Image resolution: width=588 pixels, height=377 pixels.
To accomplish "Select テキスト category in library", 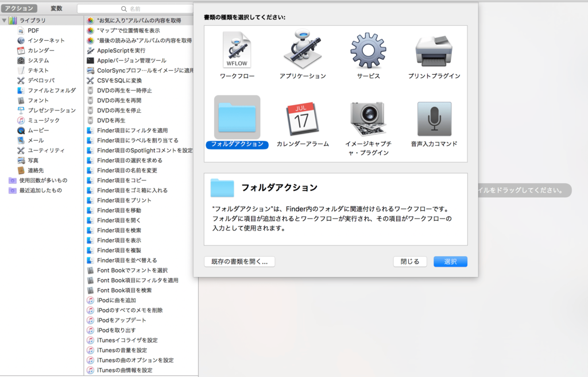I will (38, 70).
